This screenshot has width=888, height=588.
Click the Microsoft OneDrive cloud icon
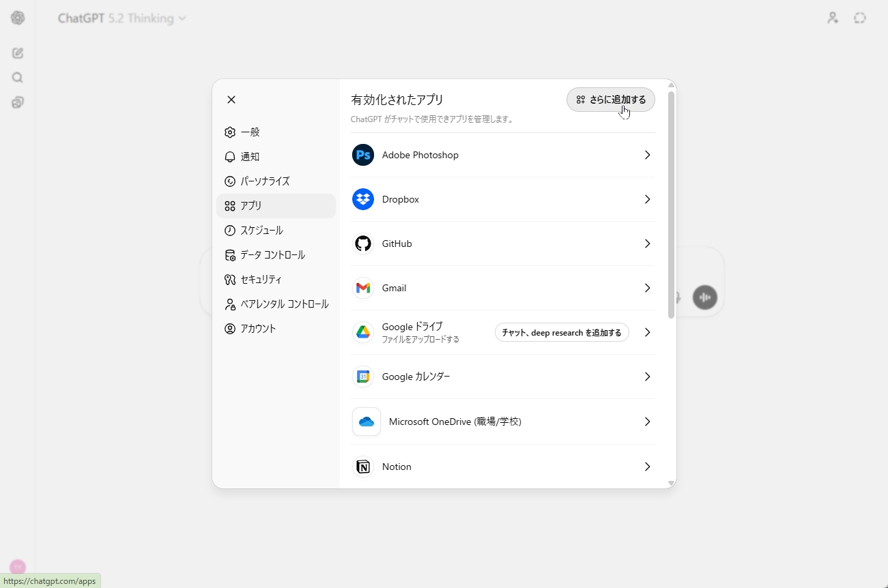click(x=367, y=422)
